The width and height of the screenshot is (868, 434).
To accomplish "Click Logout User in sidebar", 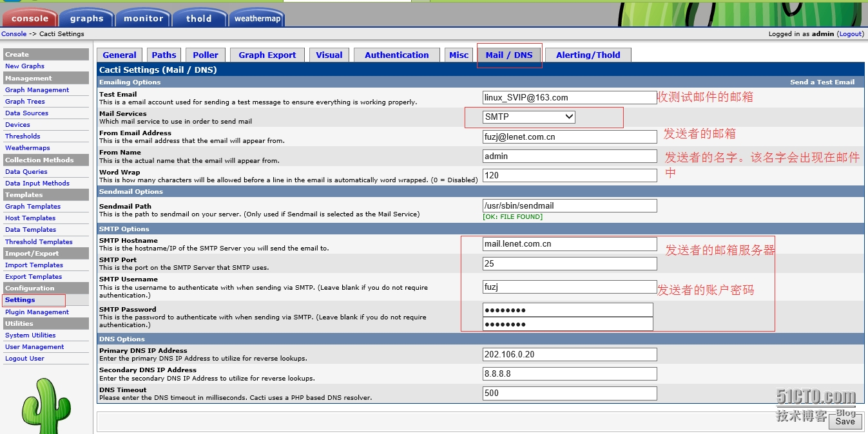I will [24, 358].
